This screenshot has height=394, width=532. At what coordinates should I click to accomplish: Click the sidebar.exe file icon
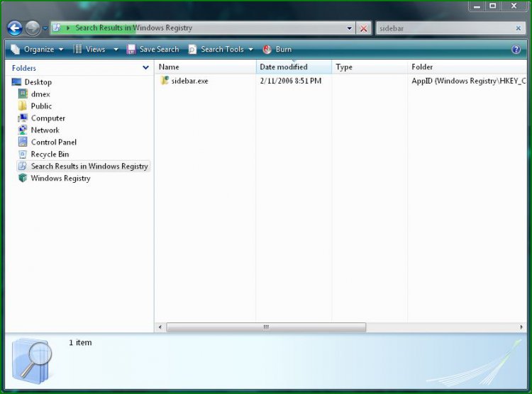(x=165, y=81)
